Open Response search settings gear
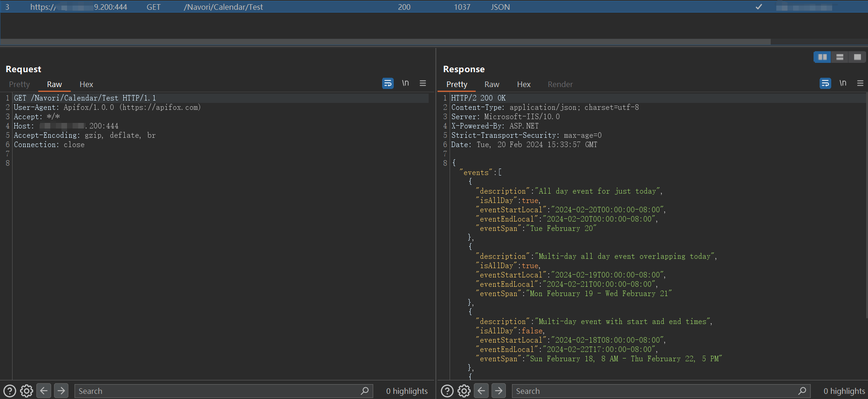This screenshot has width=868, height=399. (464, 391)
